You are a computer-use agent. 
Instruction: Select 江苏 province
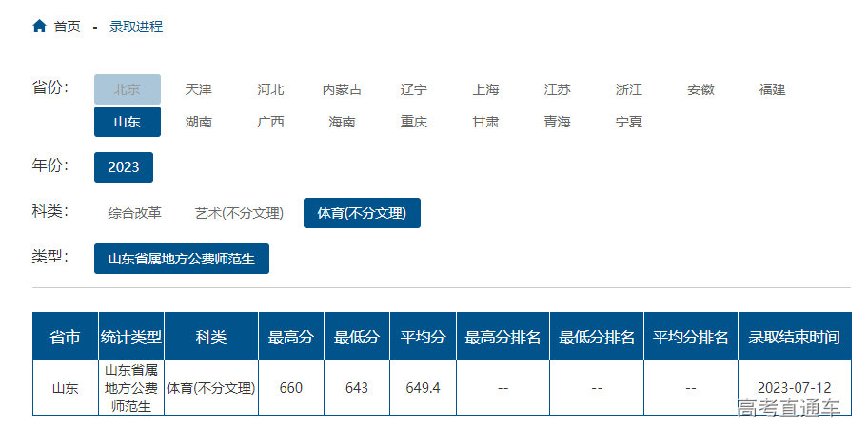click(x=558, y=89)
